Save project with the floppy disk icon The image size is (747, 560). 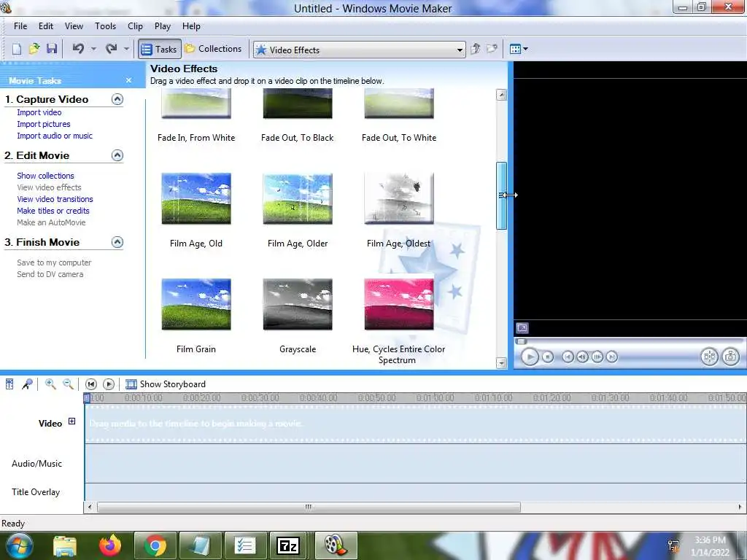(x=52, y=49)
